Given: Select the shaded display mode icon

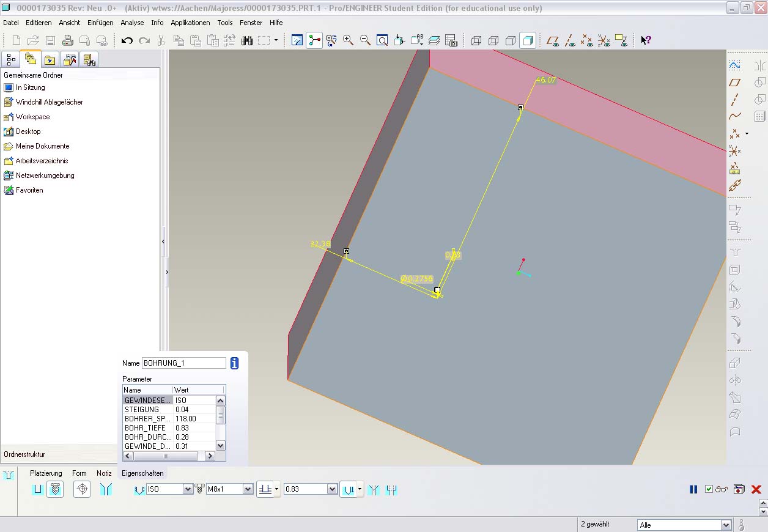Looking at the screenshot, I should [528, 41].
